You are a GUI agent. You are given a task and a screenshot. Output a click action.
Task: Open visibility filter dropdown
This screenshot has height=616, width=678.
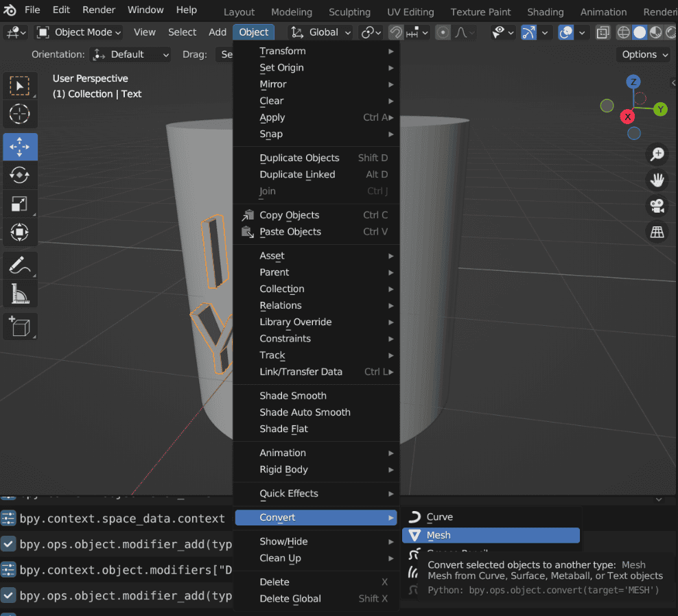pyautogui.click(x=503, y=32)
